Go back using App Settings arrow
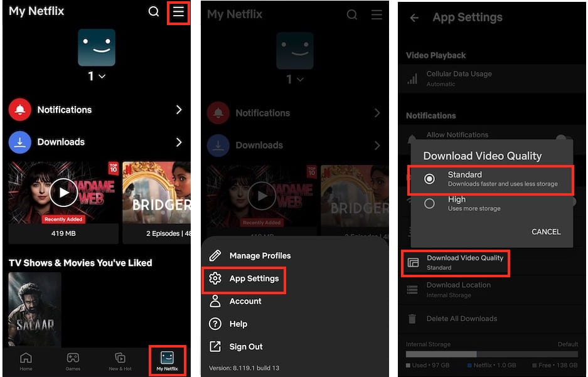The width and height of the screenshot is (588, 377). (414, 18)
